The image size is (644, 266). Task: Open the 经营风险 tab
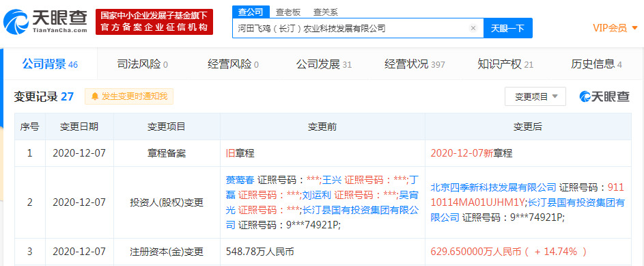point(233,64)
